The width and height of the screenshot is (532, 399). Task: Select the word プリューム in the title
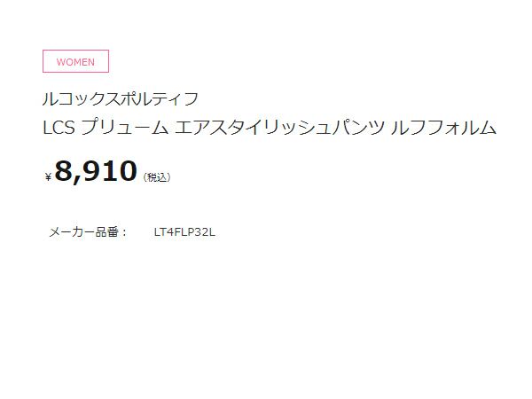(125, 128)
